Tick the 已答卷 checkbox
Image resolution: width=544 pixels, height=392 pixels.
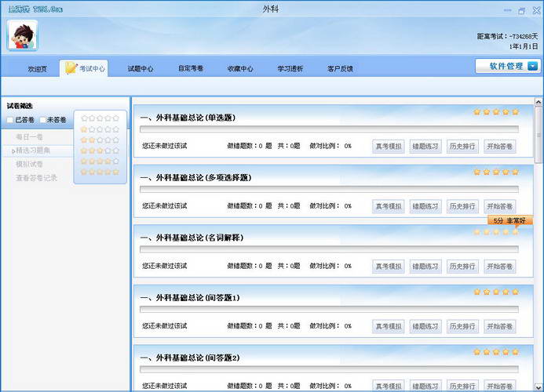[10, 120]
